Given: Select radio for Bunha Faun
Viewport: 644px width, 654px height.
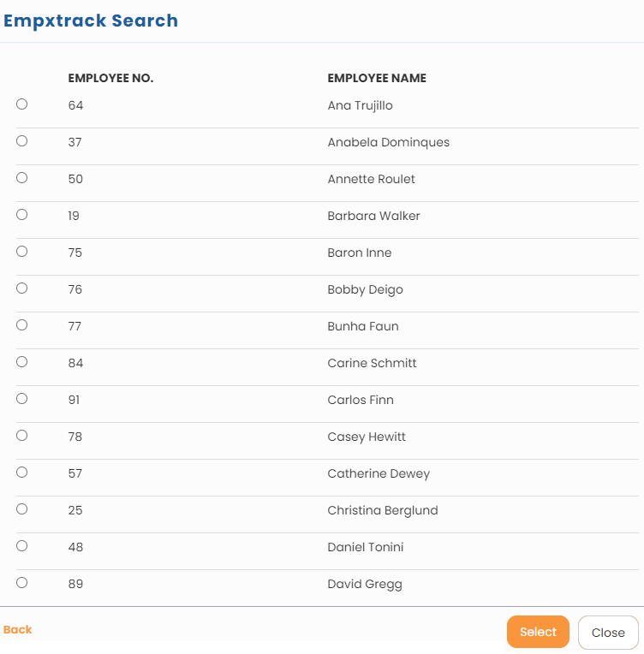Looking at the screenshot, I should pos(22,325).
